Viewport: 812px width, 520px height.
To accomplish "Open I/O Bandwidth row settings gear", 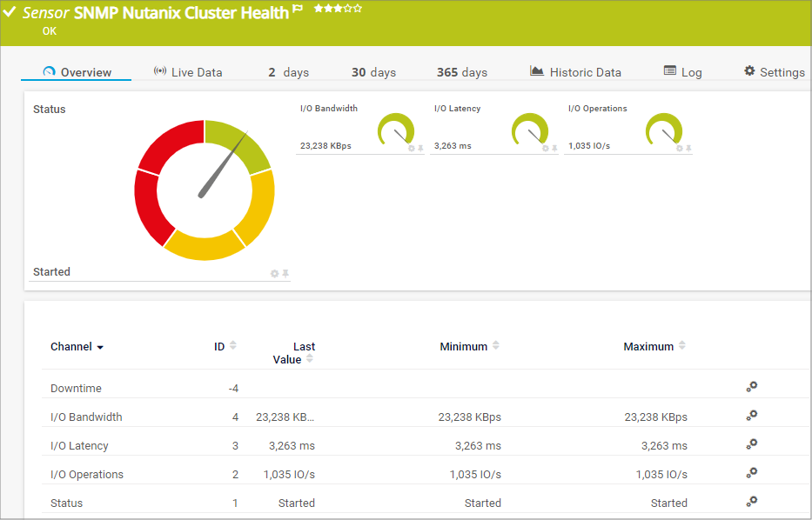I will (x=752, y=416).
